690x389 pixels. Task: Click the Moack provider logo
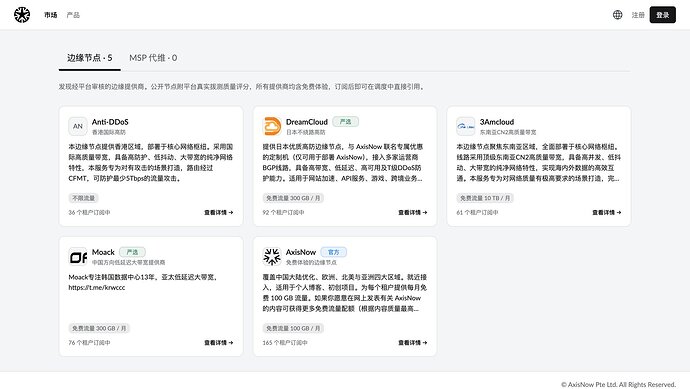(78, 257)
